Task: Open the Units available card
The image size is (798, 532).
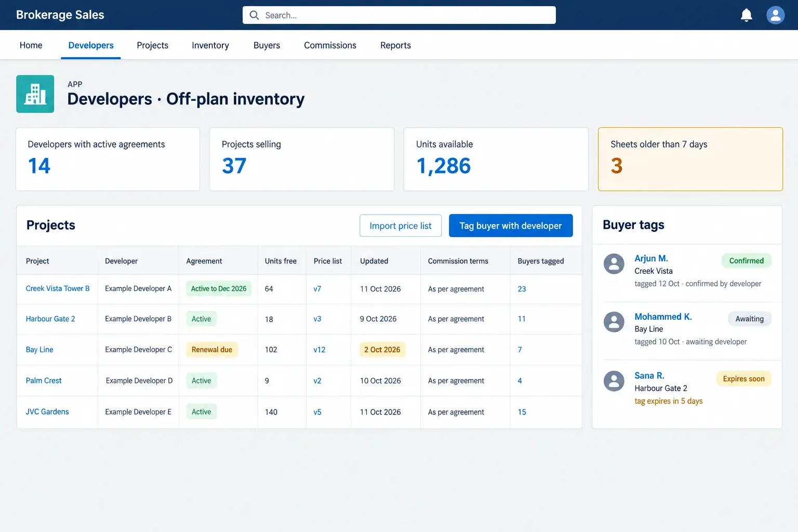Action: click(496, 159)
